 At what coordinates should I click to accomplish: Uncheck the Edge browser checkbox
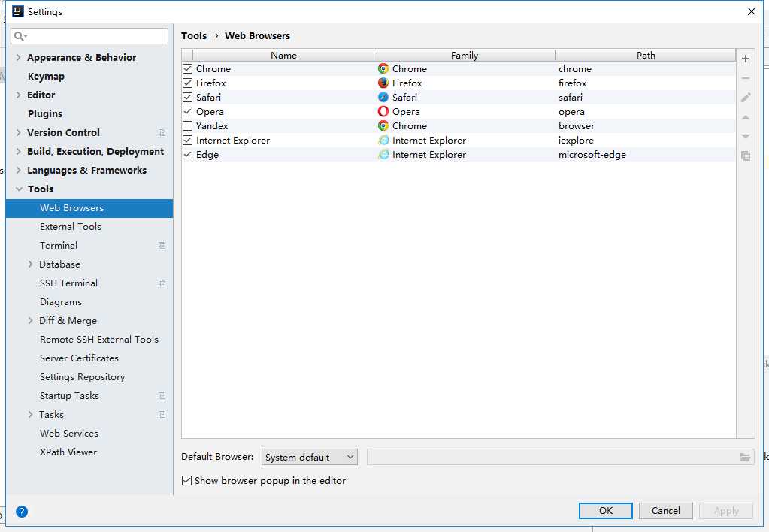point(187,155)
